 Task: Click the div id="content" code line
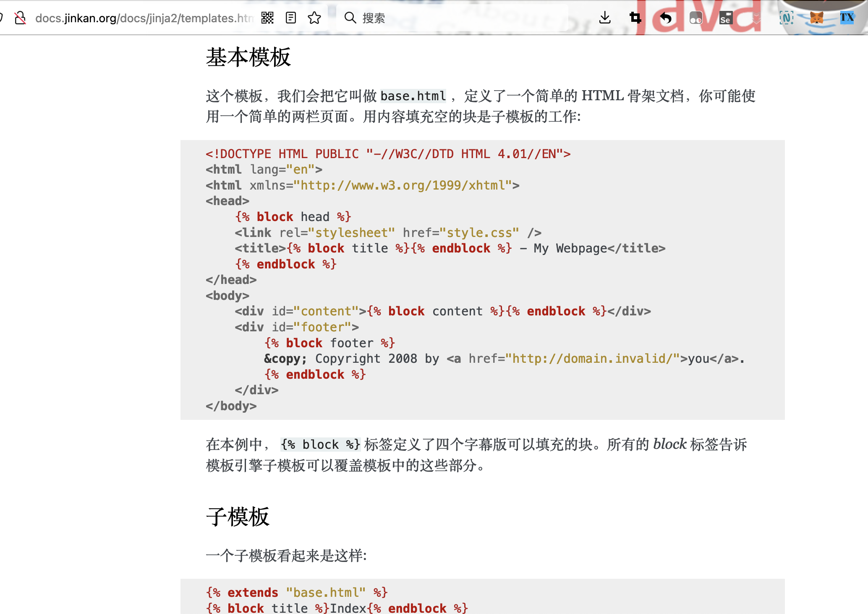click(x=443, y=311)
